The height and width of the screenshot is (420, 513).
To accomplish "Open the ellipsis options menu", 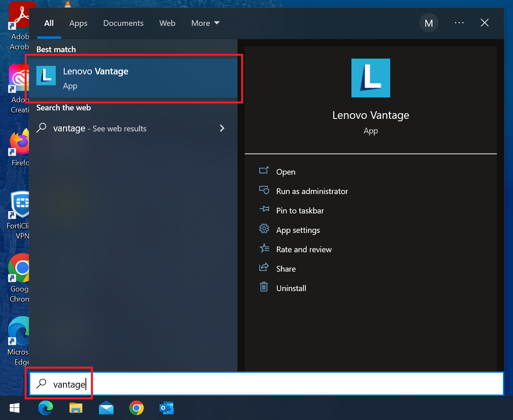I will [x=459, y=23].
